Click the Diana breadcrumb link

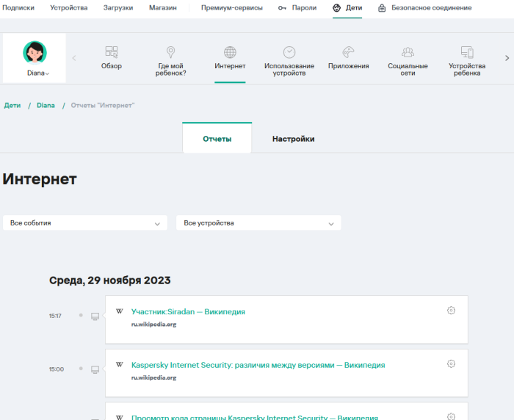(x=46, y=105)
